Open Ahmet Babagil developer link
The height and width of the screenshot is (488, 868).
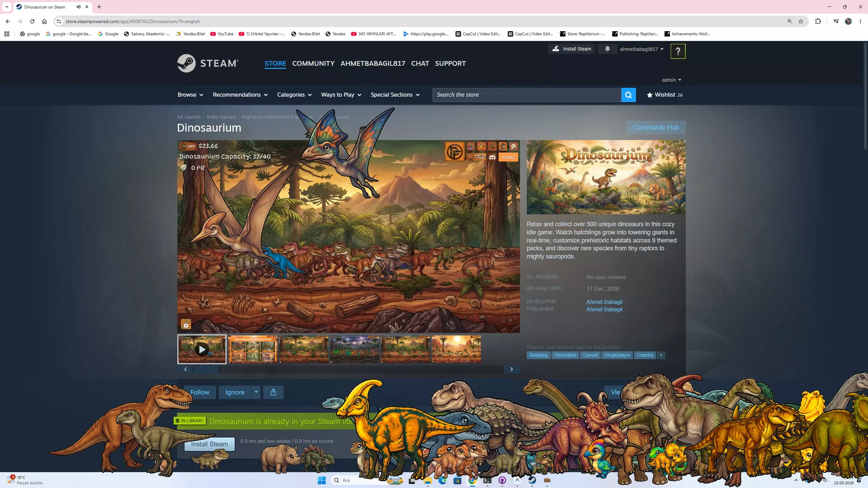604,302
